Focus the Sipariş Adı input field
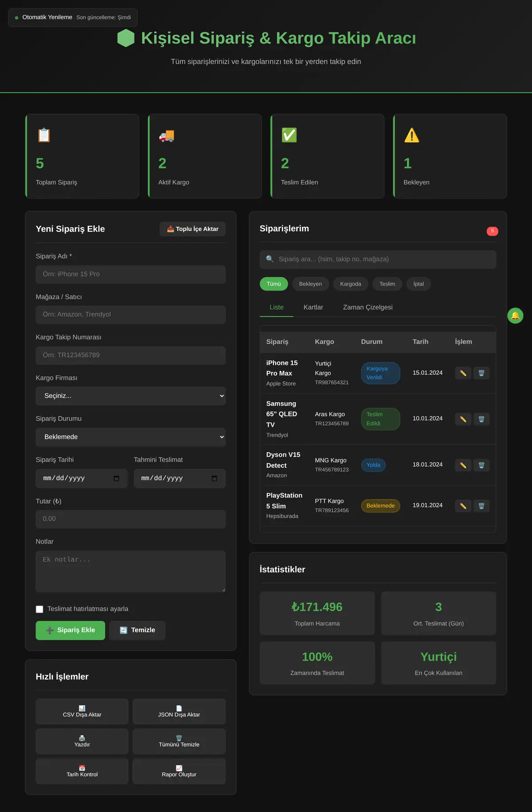 [131, 274]
